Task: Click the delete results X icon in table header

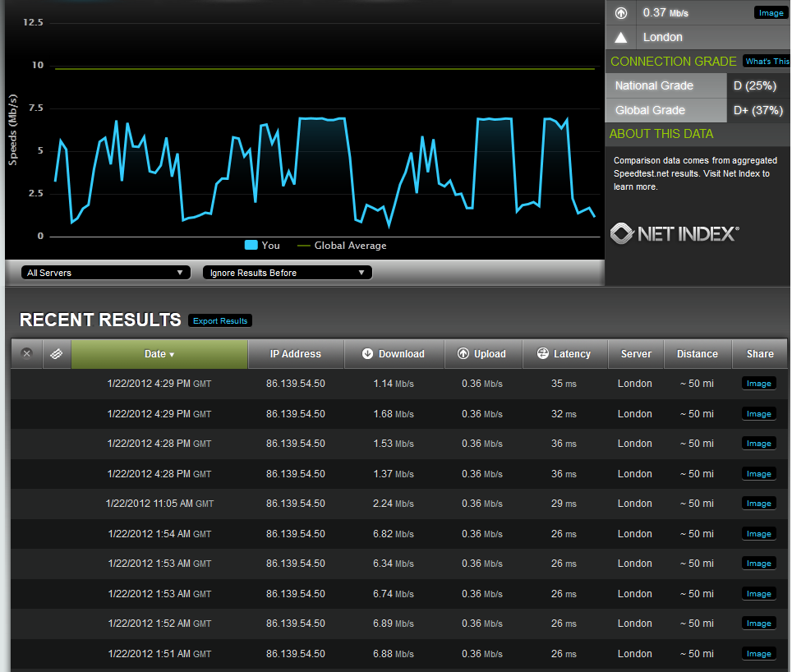Action: (x=26, y=354)
